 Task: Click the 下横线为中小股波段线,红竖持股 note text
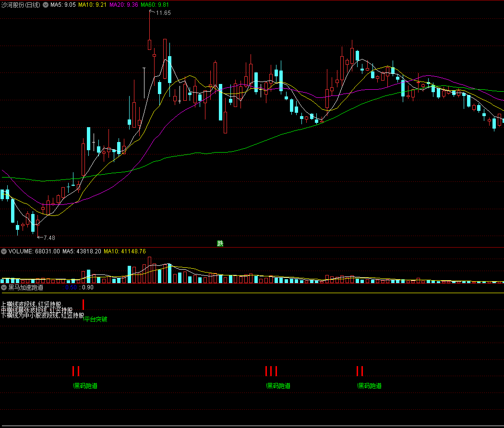tap(42, 315)
